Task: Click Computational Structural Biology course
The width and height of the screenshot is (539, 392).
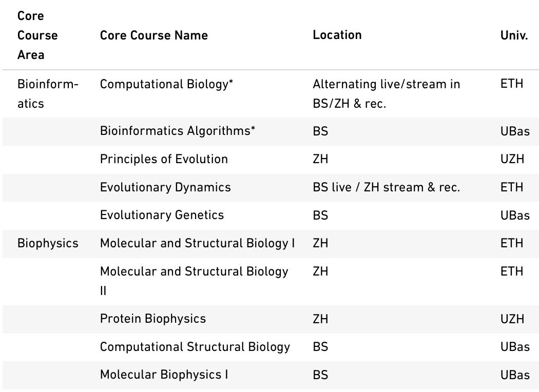Action: [195, 347]
